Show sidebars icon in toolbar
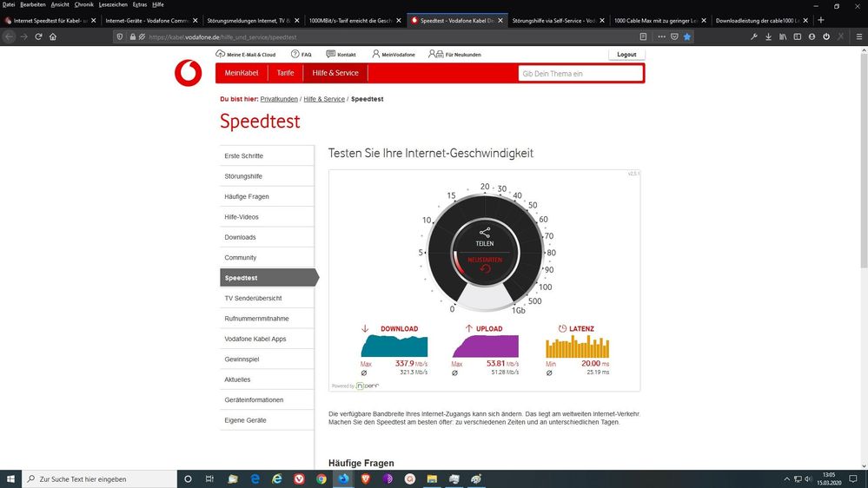This screenshot has width=868, height=488. pos(797,36)
